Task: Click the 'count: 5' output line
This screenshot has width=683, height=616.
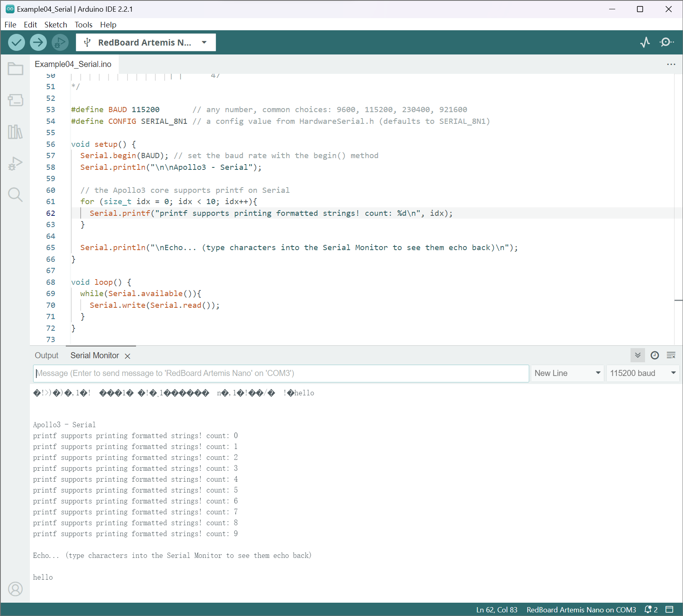Action: (136, 490)
